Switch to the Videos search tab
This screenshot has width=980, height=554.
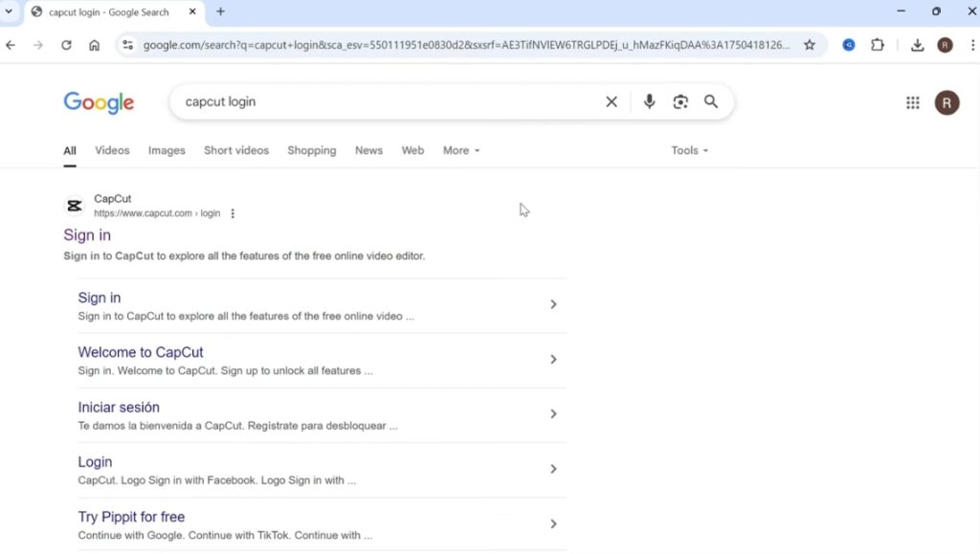point(112,150)
